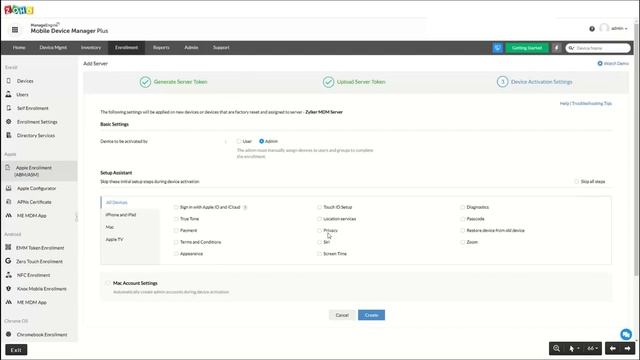
Task: Click the Directory Services sidebar icon
Action: coord(9,135)
